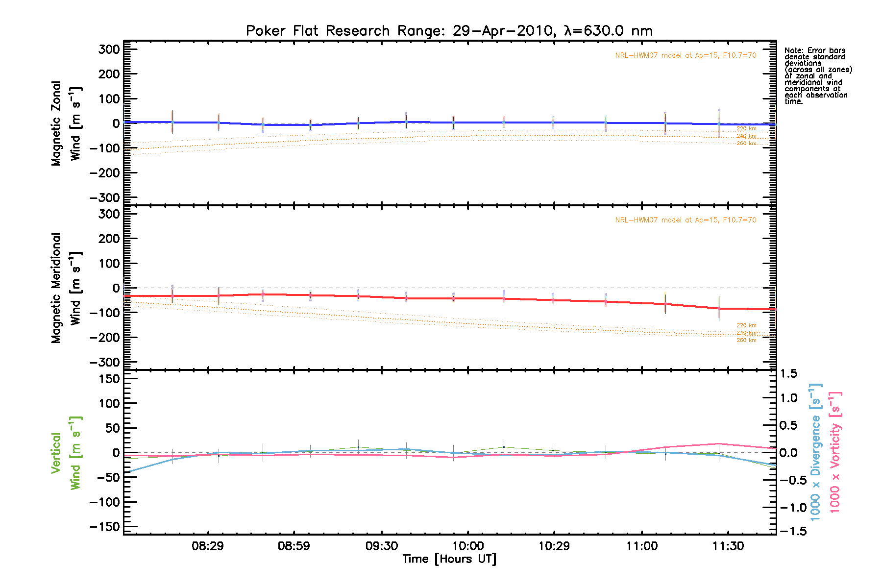Click the pink 1000 x Vorticity axis title
Image resolution: width=882 pixels, height=588 pixels.
coord(834,452)
